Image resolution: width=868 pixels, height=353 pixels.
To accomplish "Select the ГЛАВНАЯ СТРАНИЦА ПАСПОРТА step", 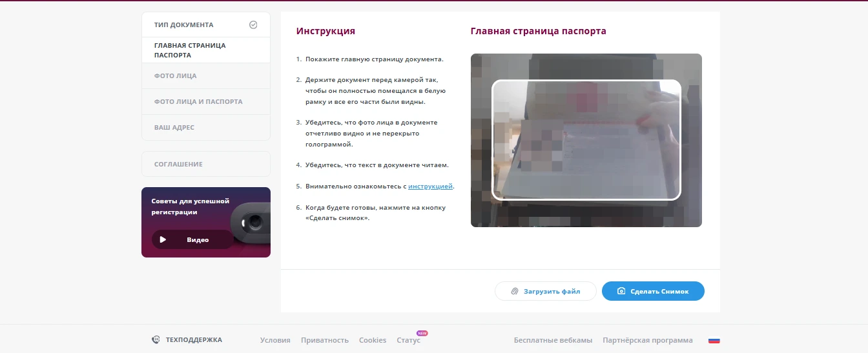I will pyautogui.click(x=190, y=50).
